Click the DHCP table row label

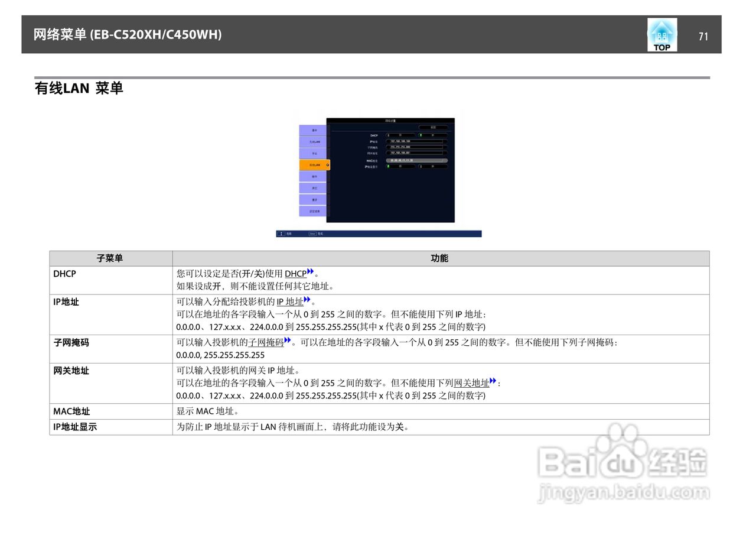pos(65,274)
